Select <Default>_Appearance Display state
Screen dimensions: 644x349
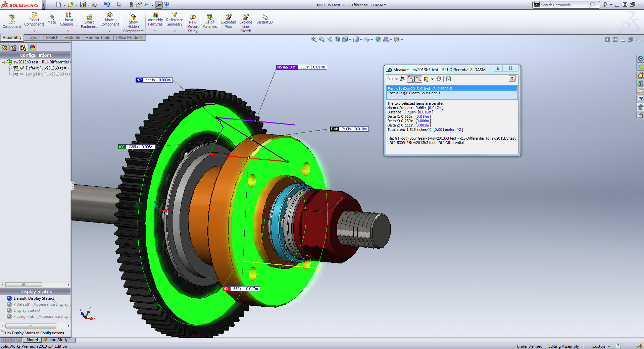(x=42, y=304)
